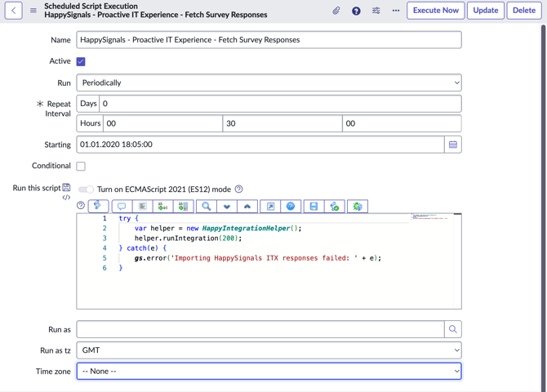Click the script editor search icon

[207, 207]
